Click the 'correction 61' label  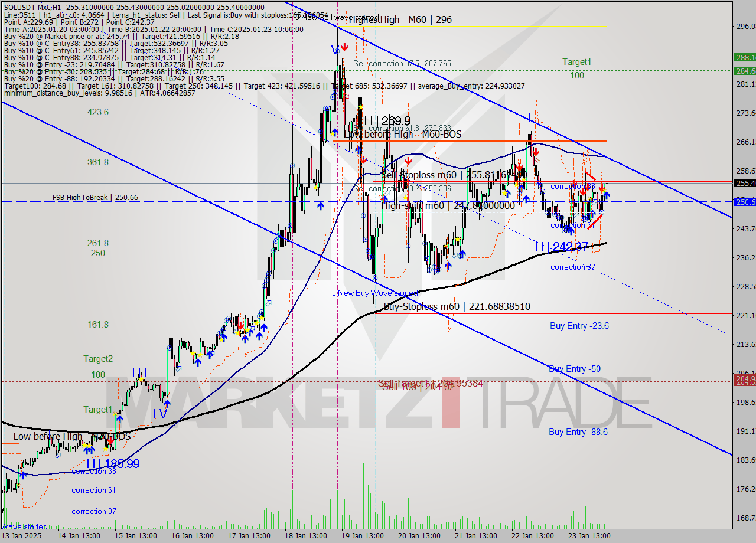pyautogui.click(x=93, y=490)
